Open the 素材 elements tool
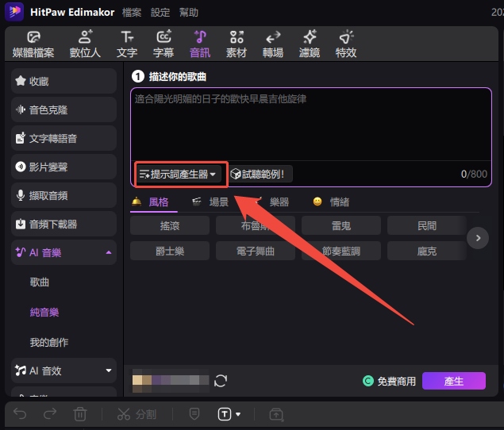Screen dimensions: 504x430 (x=237, y=44)
